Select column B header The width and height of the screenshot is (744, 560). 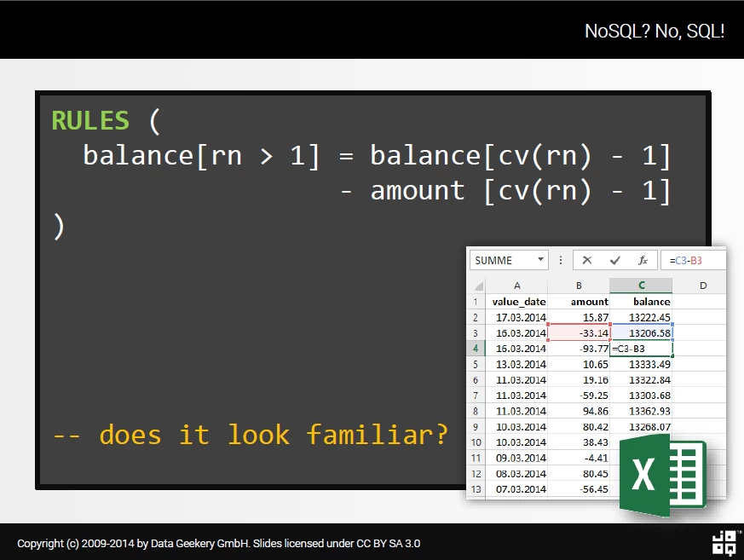tap(579, 286)
